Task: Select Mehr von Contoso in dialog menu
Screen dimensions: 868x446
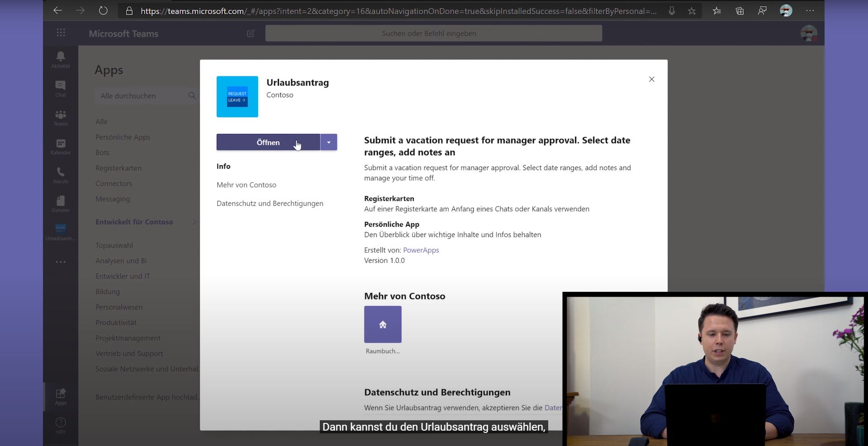Action: click(246, 185)
